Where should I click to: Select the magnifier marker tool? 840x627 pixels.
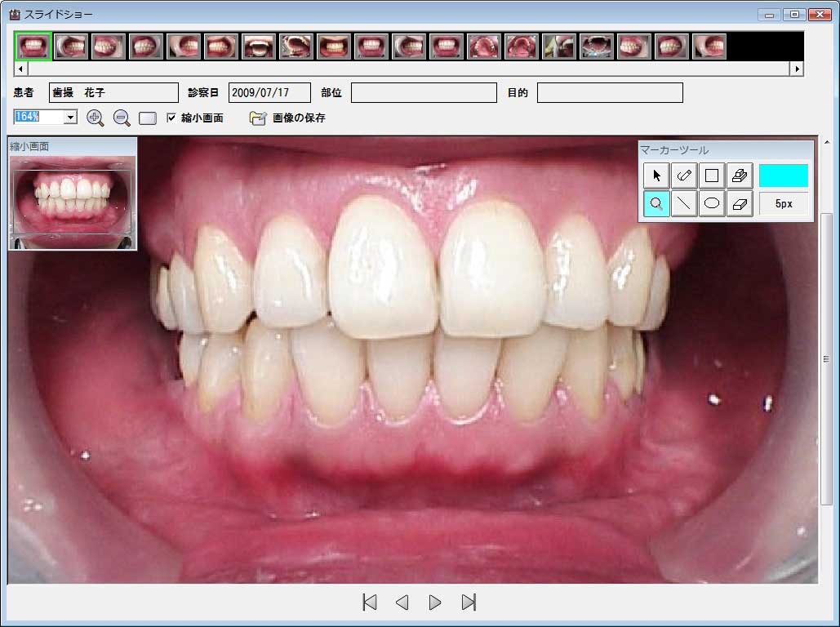pos(656,203)
